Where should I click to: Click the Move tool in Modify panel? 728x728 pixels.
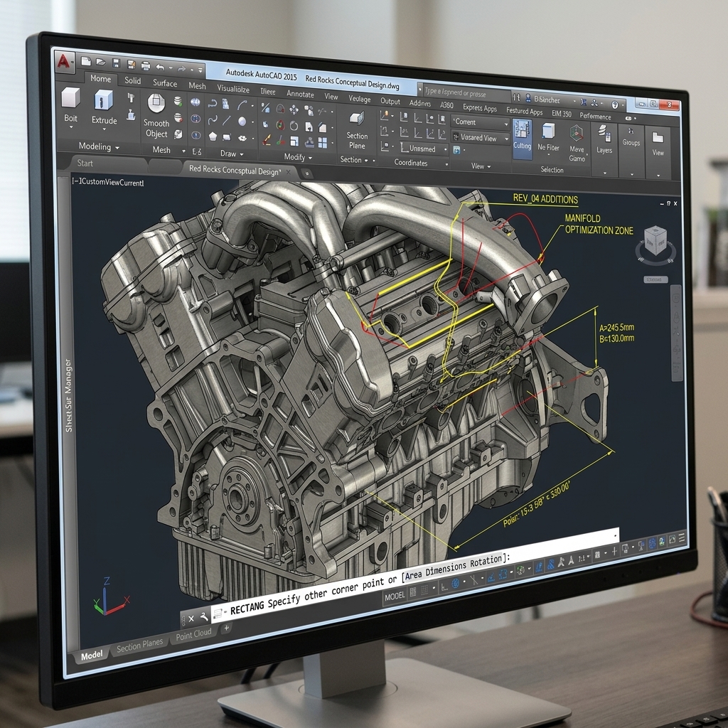pyautogui.click(x=294, y=110)
